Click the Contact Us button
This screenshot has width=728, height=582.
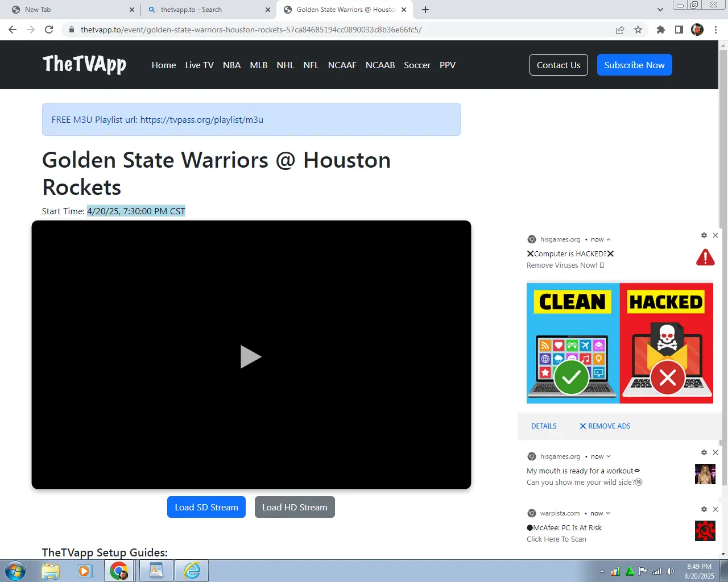click(559, 65)
